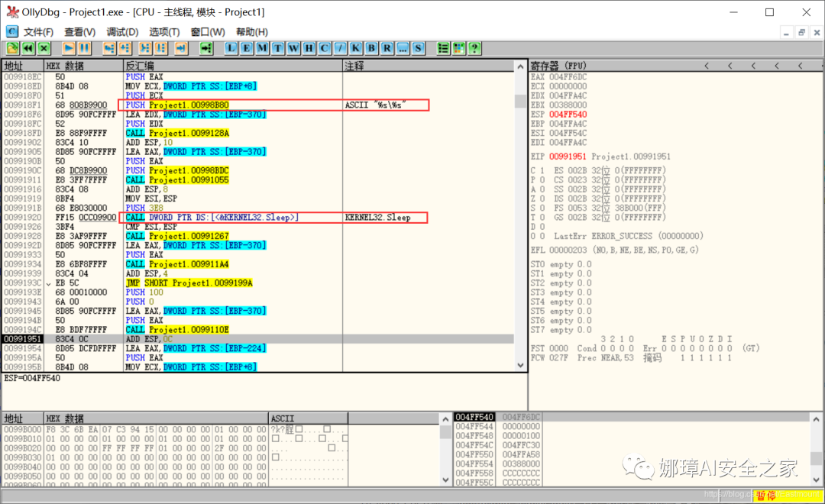Click the 地址 column header in disassembly
This screenshot has height=504, width=825.
(23, 66)
